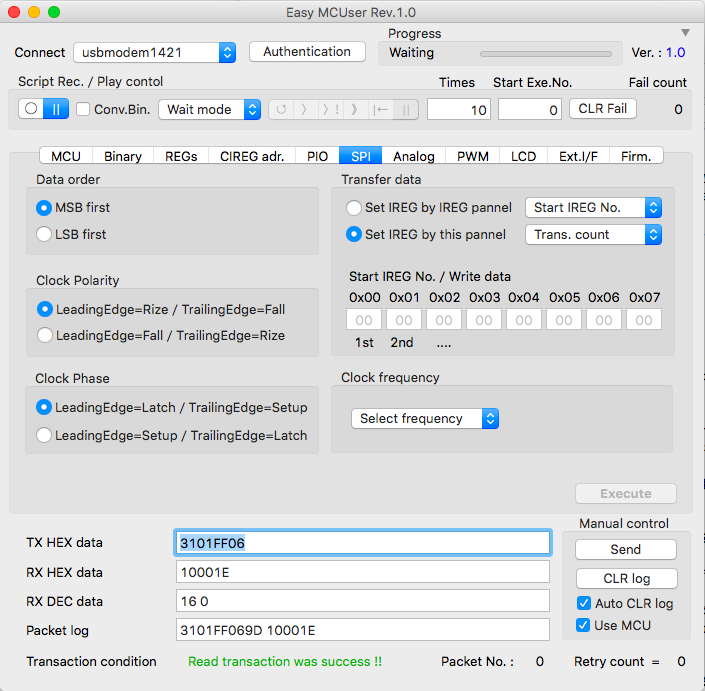Viewport: 705px width, 691px height.
Task: Click the CLR Fail button
Action: [x=602, y=108]
